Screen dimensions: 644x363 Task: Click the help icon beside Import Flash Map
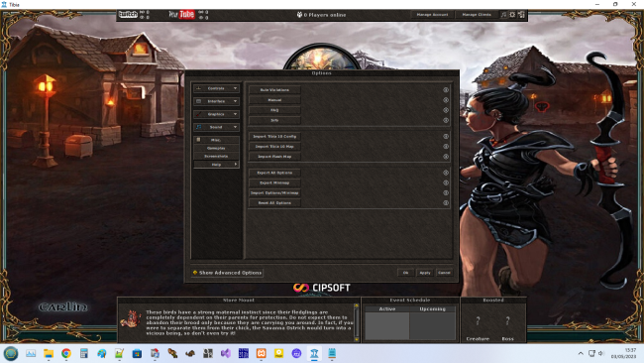coord(446,157)
